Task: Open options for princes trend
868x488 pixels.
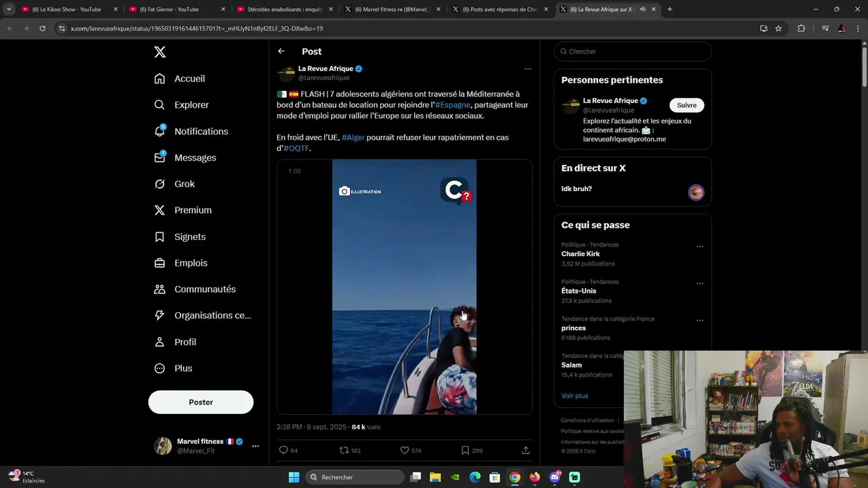Action: click(700, 321)
